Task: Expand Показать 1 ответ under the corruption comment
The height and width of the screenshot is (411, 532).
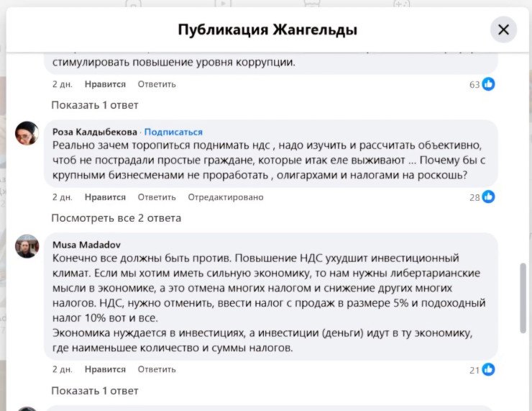Action: (94, 105)
